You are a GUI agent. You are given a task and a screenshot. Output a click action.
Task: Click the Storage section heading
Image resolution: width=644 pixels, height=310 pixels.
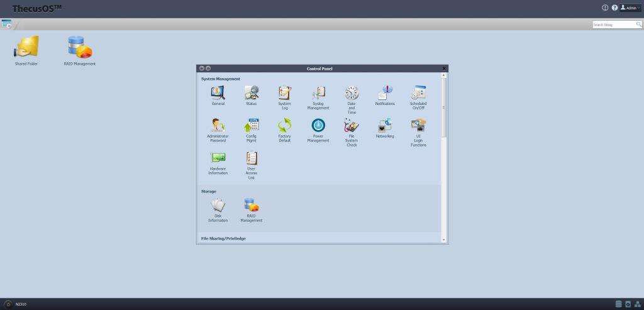[x=209, y=191]
